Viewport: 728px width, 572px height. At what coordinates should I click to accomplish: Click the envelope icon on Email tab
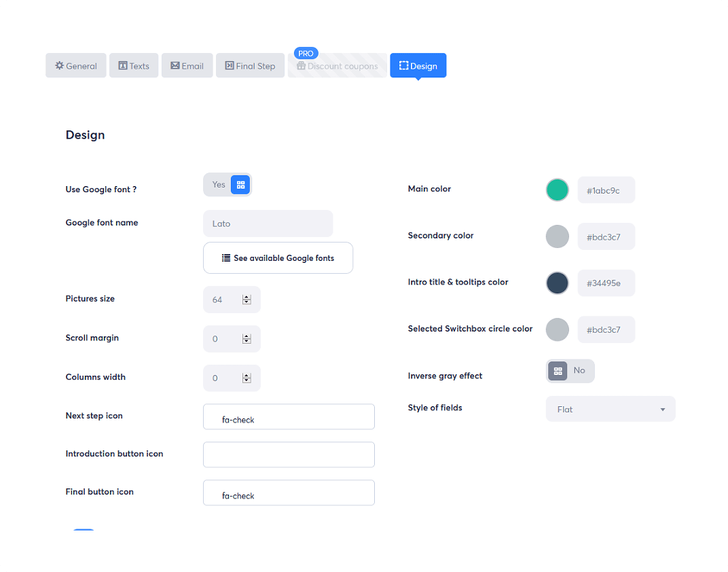pos(175,65)
